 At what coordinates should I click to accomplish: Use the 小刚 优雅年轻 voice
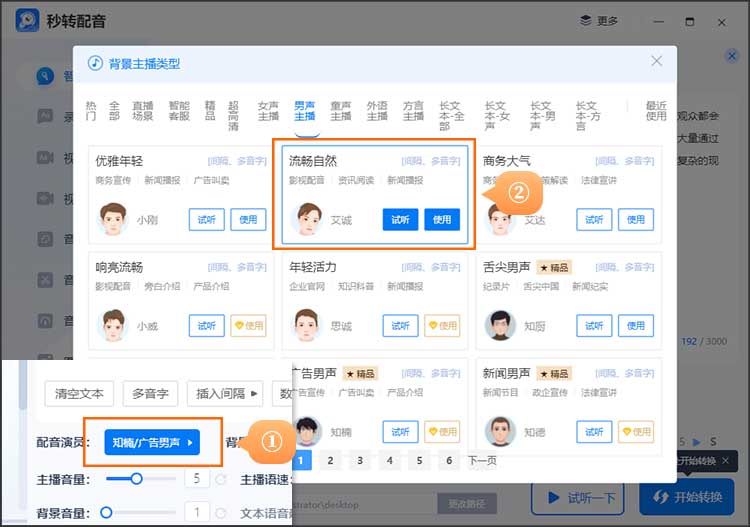click(248, 220)
